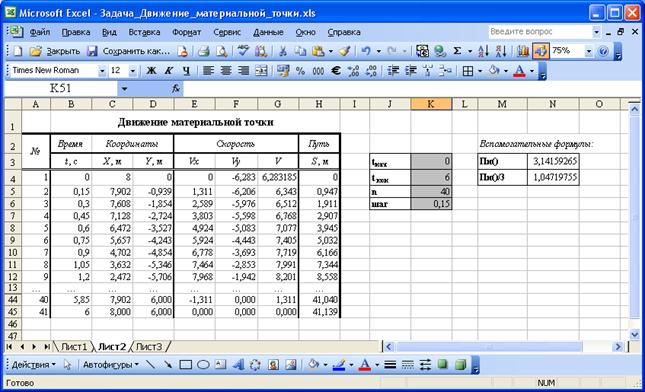
Task: Click the horizontal scrollbar right arrow
Action: tap(617, 347)
